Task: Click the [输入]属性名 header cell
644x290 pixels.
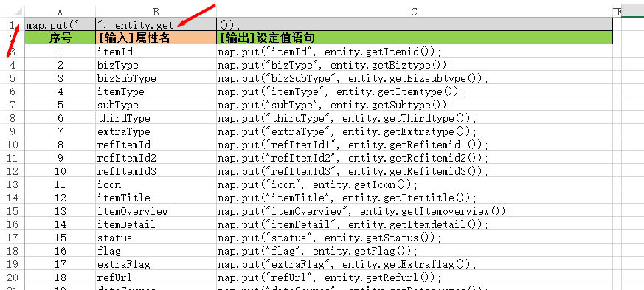Action: [156, 38]
